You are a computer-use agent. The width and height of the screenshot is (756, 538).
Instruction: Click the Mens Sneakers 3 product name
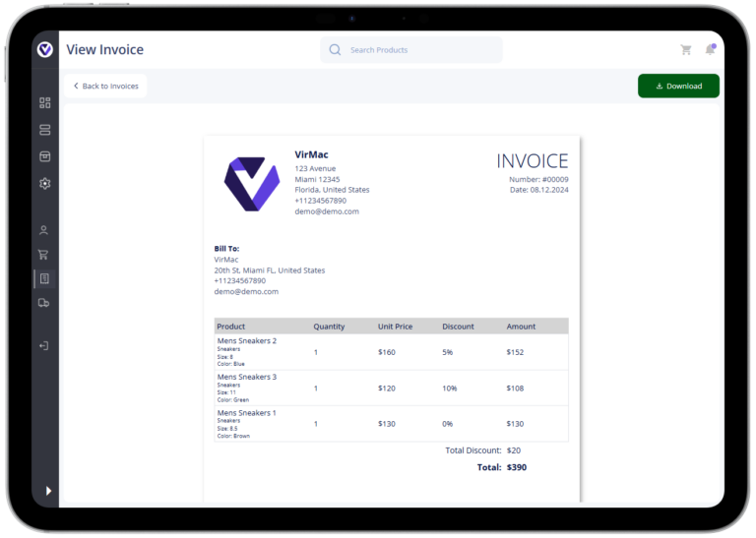tap(247, 377)
